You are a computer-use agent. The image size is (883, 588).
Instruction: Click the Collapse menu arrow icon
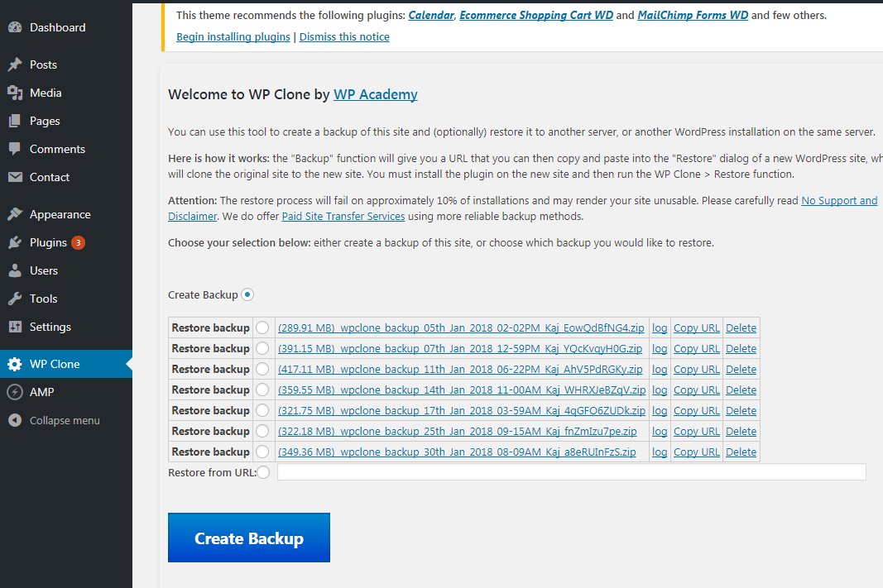pyautogui.click(x=15, y=420)
